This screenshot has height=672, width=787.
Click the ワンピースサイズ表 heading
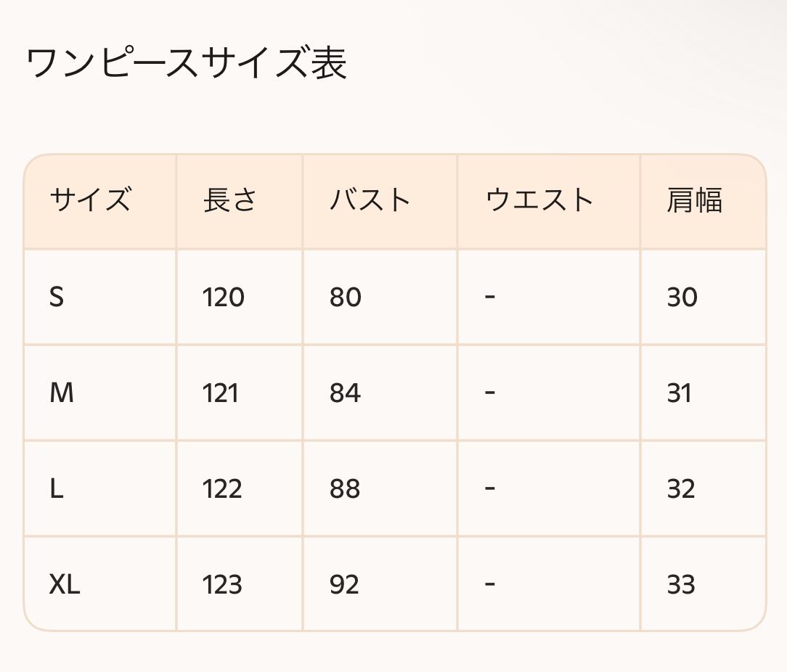pos(187,63)
